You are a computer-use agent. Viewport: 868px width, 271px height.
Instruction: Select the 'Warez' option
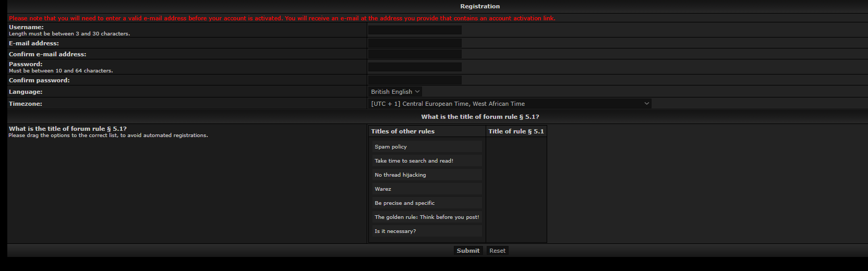[x=427, y=189]
